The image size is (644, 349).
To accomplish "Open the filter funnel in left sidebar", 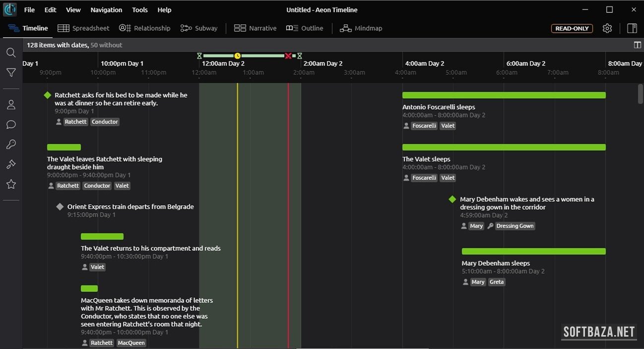I will 11,73.
